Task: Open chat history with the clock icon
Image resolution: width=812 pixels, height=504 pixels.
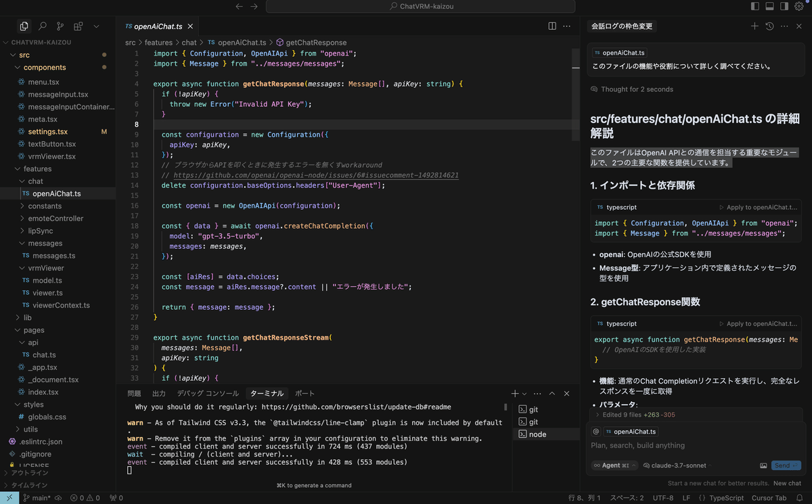Action: point(769,26)
